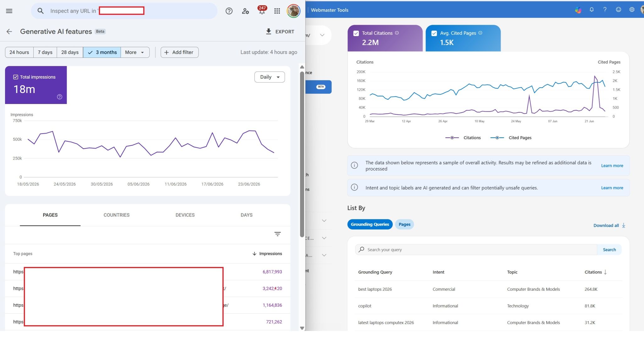
Task: Toggle the Avg. Cited Pages checkbox
Action: click(434, 33)
